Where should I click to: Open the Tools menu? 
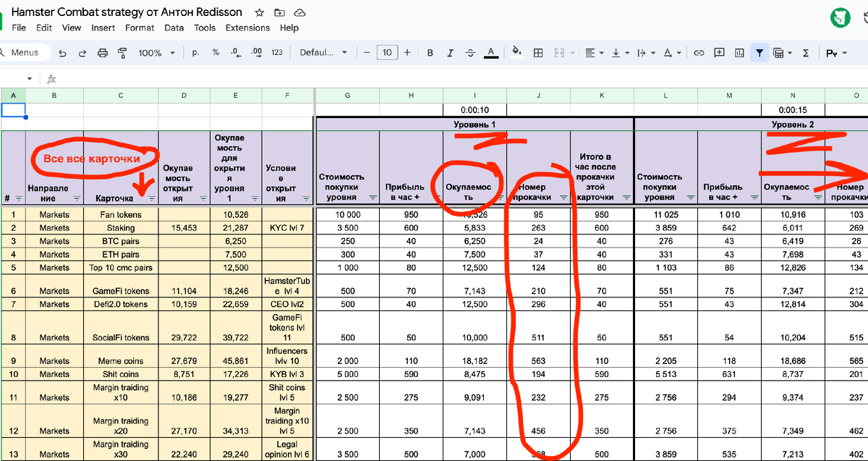(x=205, y=28)
